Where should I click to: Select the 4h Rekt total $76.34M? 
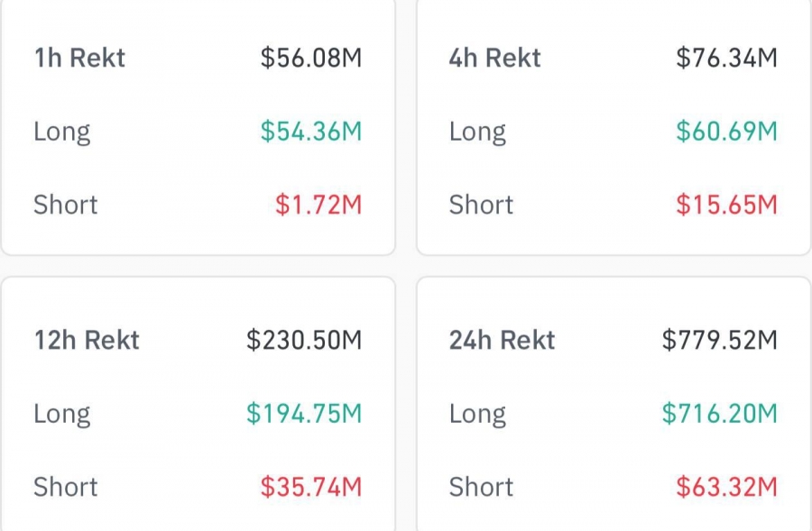726,59
